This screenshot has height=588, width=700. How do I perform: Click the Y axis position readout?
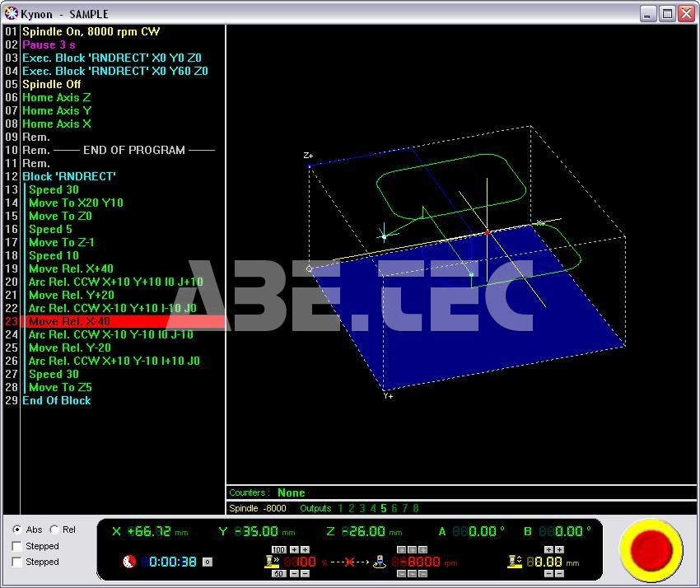pyautogui.click(x=257, y=531)
